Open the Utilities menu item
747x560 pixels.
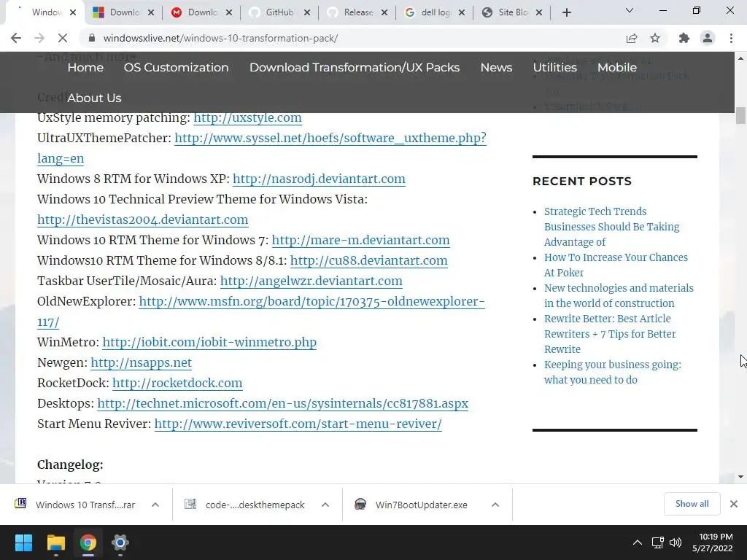coord(555,68)
